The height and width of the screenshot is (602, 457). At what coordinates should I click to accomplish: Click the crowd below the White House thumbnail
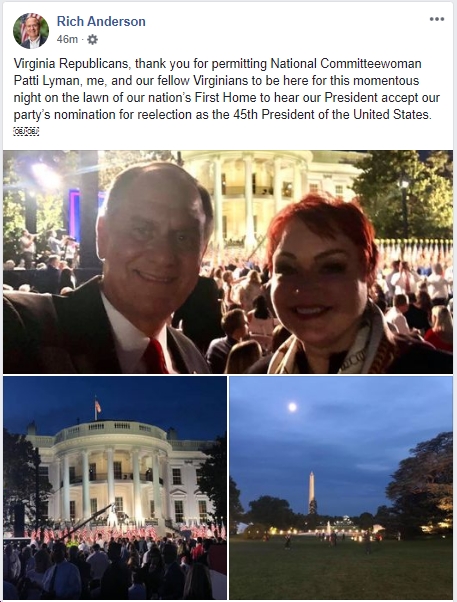coord(115,566)
